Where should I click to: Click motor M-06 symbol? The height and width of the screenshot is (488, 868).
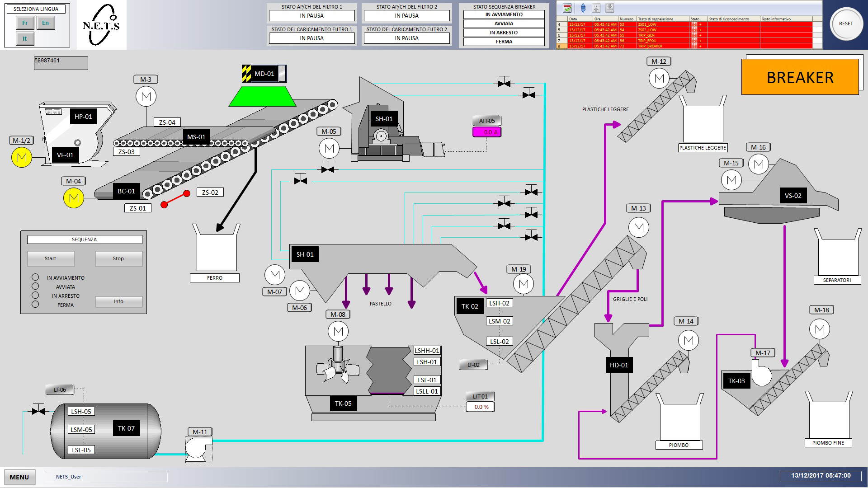300,291
